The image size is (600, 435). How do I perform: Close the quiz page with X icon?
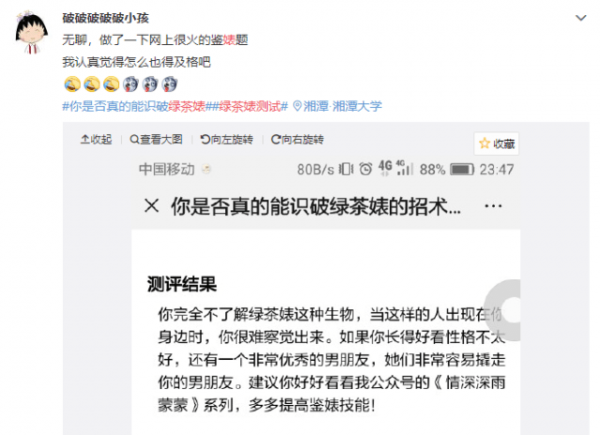(152, 206)
